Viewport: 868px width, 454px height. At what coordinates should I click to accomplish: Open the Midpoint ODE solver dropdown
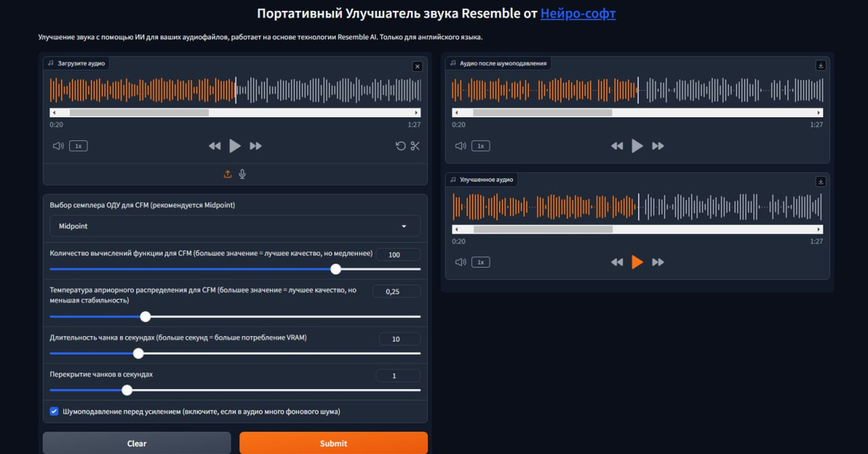235,226
